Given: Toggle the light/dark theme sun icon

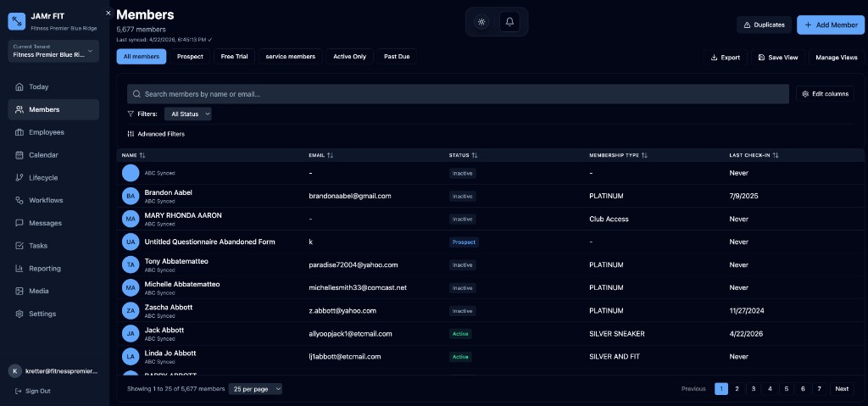Looking at the screenshot, I should [x=481, y=22].
